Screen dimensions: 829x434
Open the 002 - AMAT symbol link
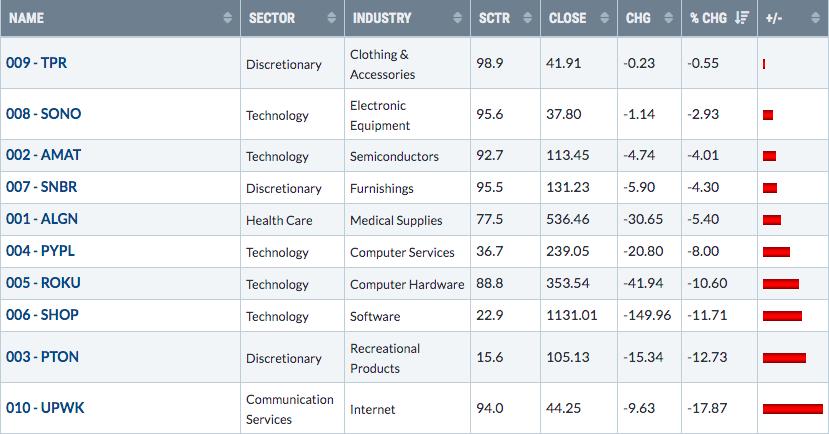(43, 155)
